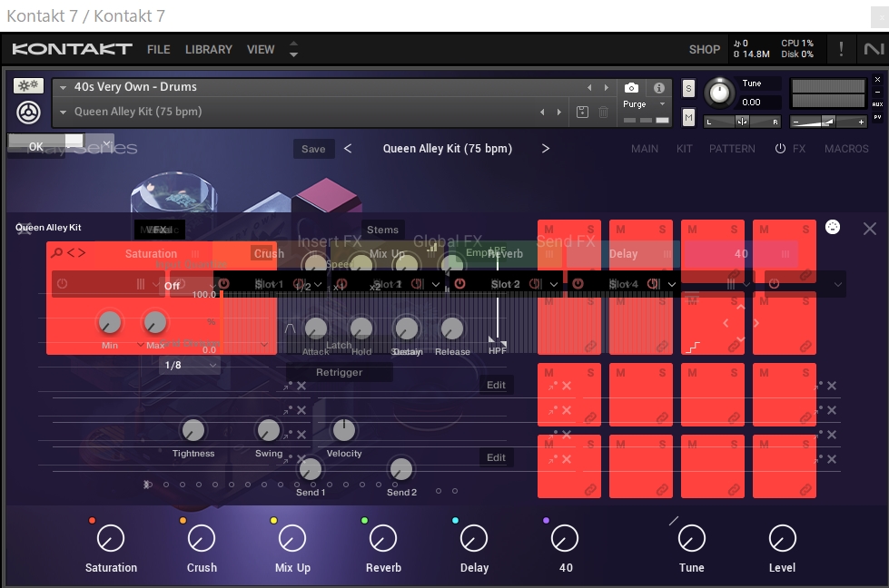The height and width of the screenshot is (588, 889).
Task: Delete snapshot with the trash icon
Action: [603, 112]
